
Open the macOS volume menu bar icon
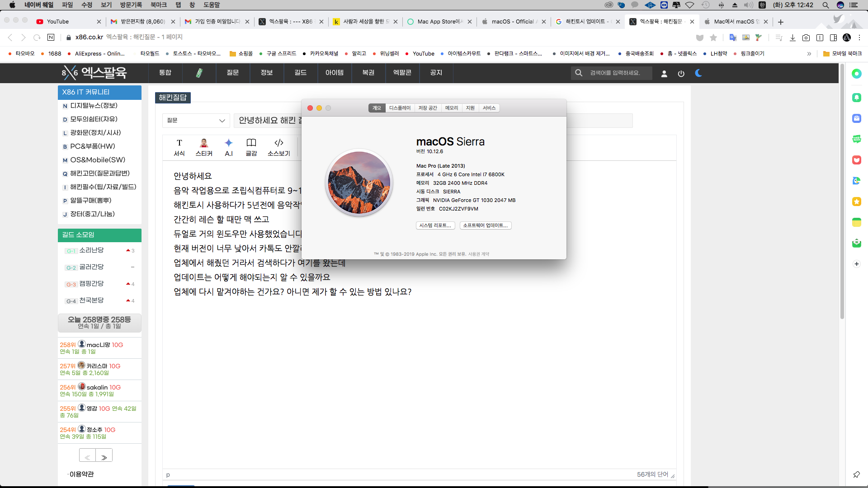749,5
